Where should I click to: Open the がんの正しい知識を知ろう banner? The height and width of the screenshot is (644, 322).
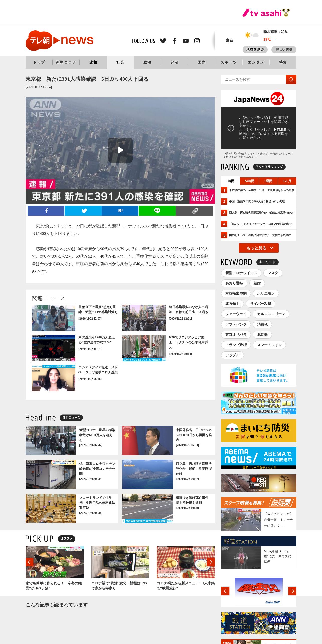pyautogui.click(x=259, y=403)
